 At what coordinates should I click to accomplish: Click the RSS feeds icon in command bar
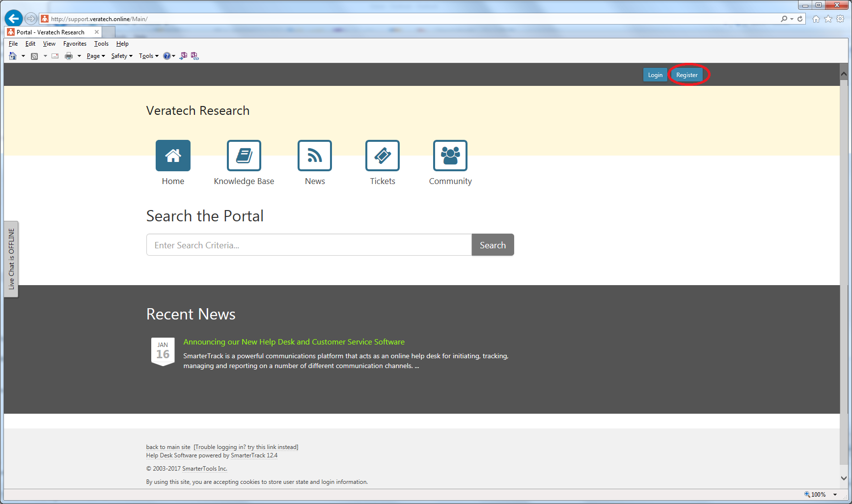(34, 56)
